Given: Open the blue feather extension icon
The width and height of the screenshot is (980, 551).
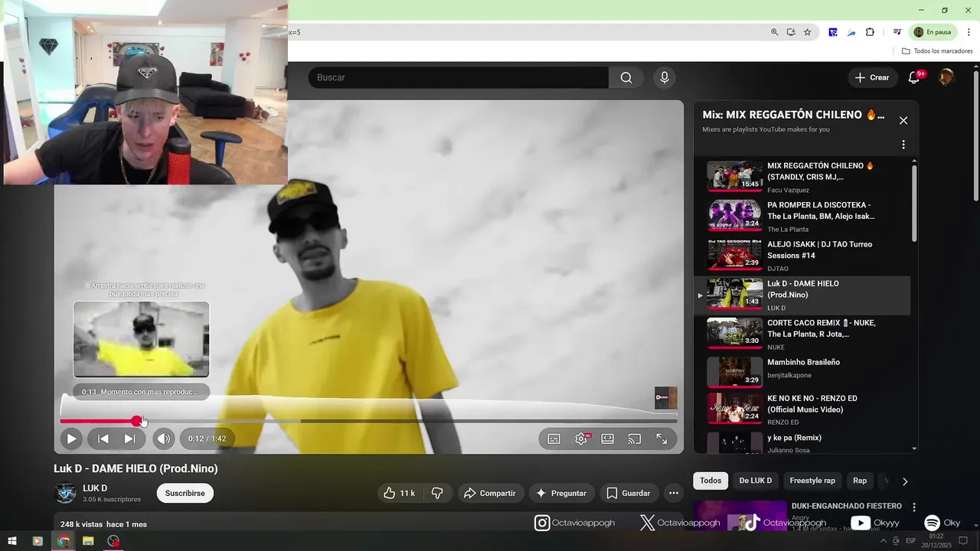Looking at the screenshot, I should (x=851, y=32).
